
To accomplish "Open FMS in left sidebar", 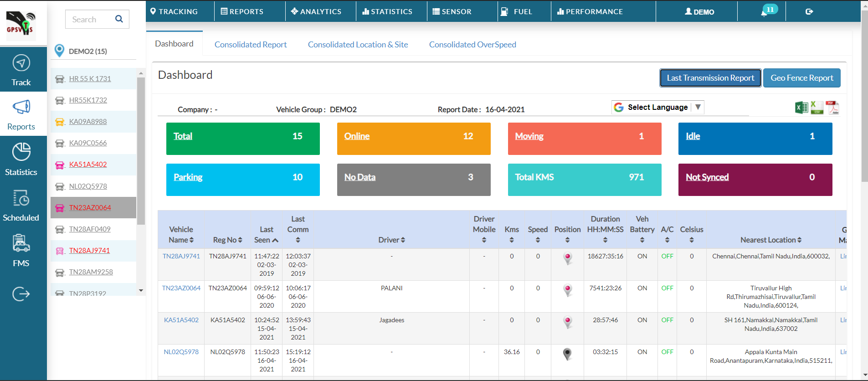I will (x=21, y=250).
